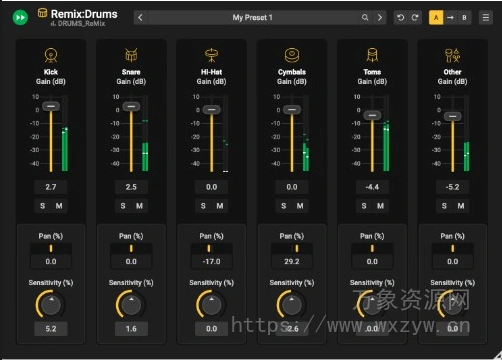502x360 pixels.
Task: Click the Other gain value -5.2 field
Action: (x=453, y=187)
